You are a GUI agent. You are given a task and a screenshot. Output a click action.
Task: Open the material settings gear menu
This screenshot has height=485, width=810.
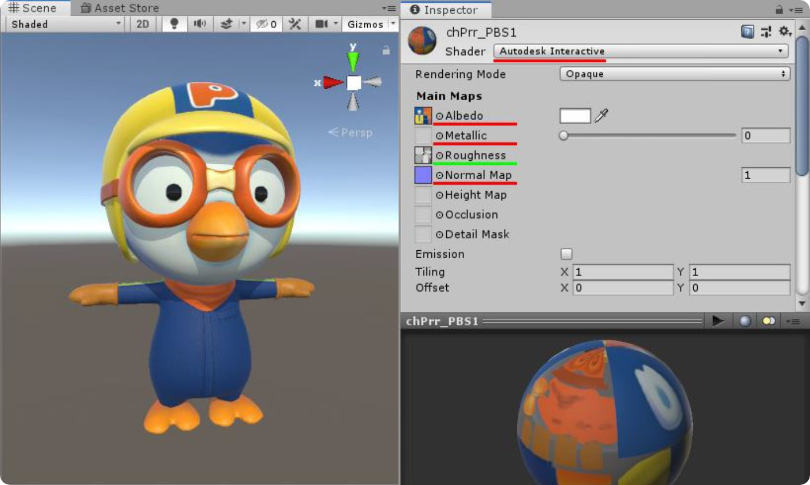click(x=785, y=32)
